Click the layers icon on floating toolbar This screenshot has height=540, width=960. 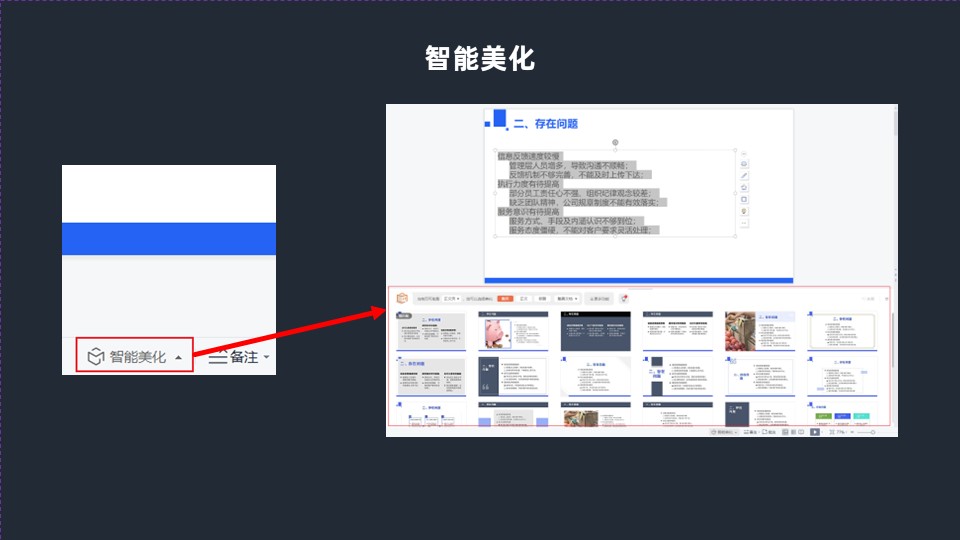click(744, 164)
